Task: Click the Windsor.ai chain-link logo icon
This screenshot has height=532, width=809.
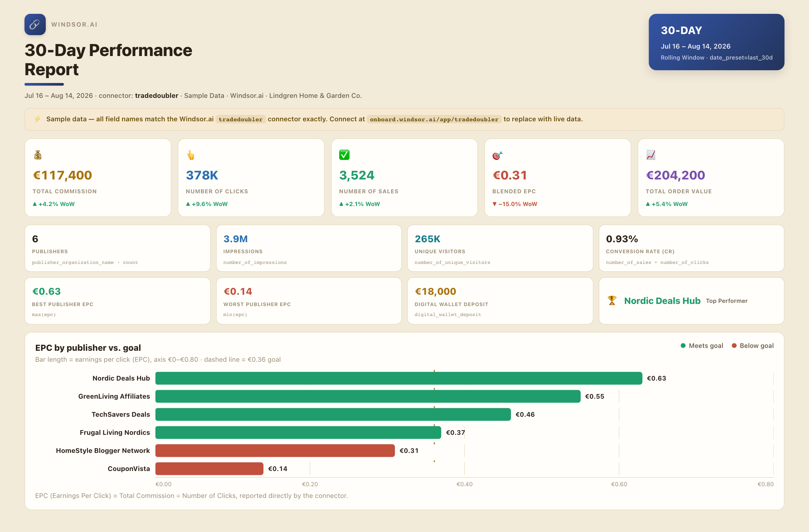Action: coord(35,24)
